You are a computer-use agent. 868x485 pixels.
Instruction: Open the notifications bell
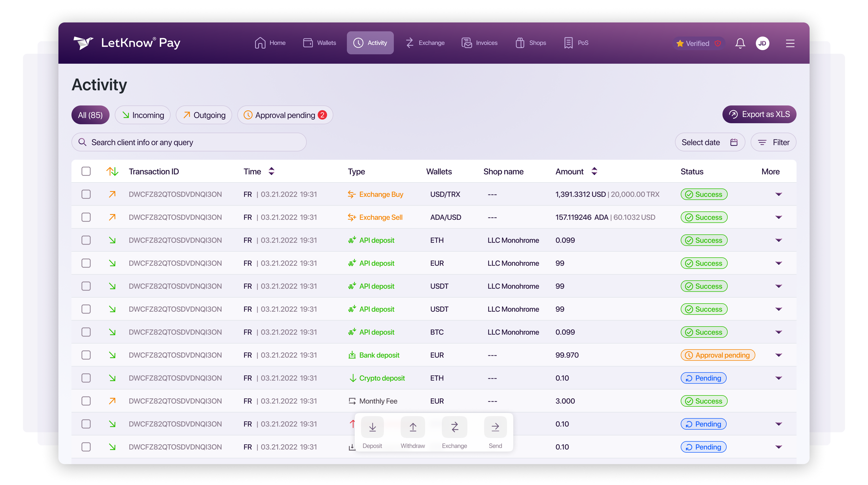click(x=740, y=43)
